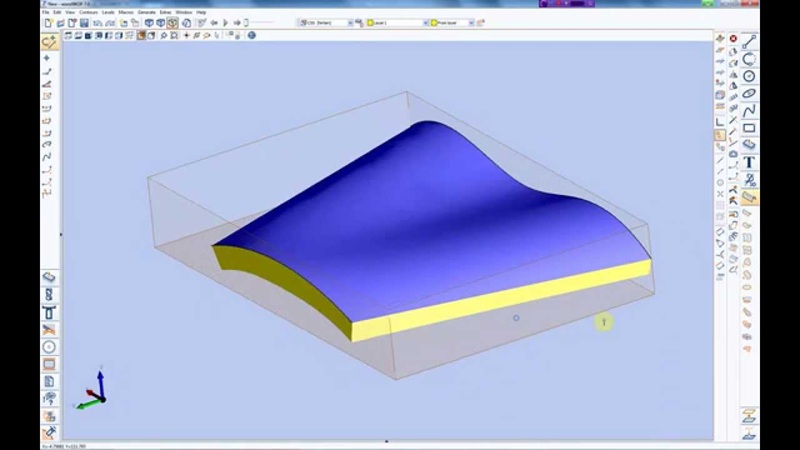Toggle the highlighted shaded view button
This screenshot has width=800, height=450.
click(x=141, y=35)
